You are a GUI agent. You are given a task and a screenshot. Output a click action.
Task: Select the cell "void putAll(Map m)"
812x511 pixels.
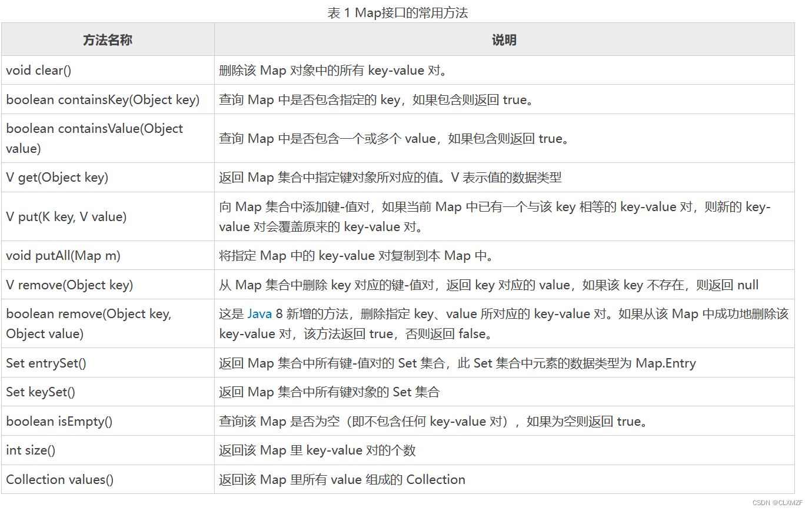tap(108, 256)
